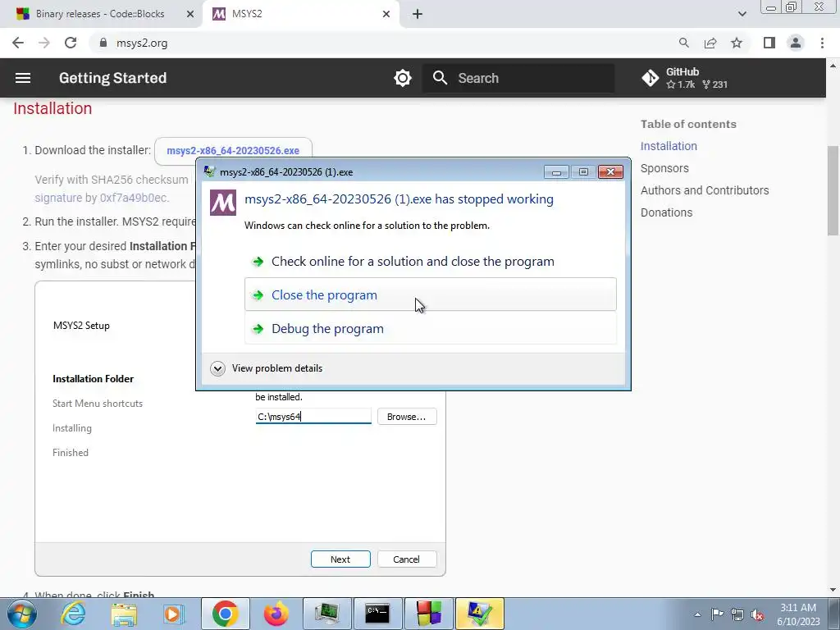Close the MSYS2 tab
Image resolution: width=840 pixels, height=630 pixels.
coord(386,14)
